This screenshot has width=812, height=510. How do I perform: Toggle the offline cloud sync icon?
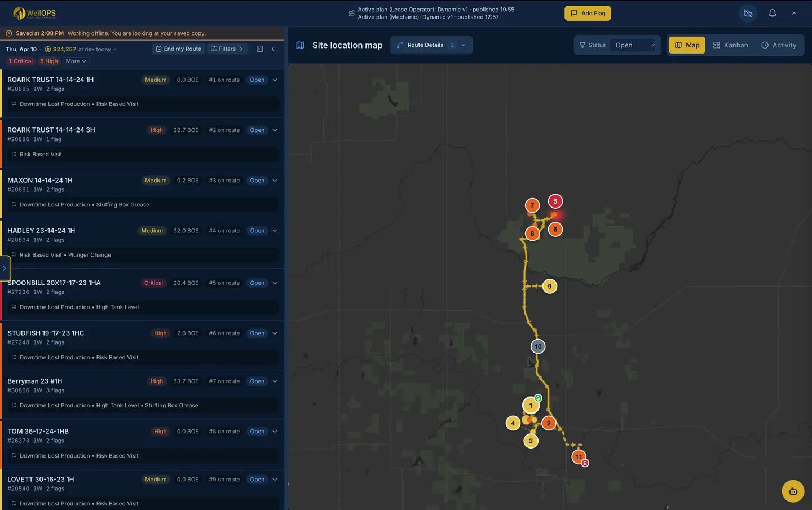748,13
